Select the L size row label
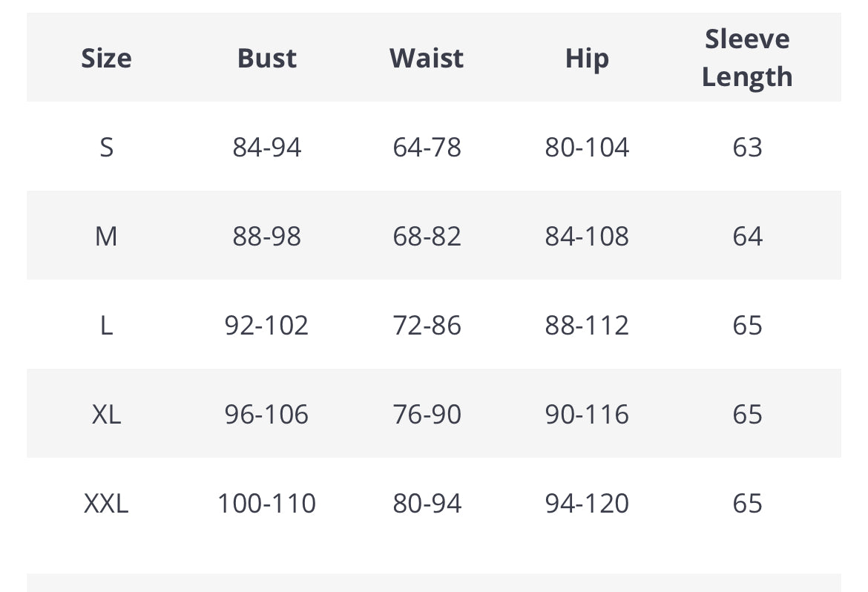Screen dimensions: 868x592 (x=106, y=325)
